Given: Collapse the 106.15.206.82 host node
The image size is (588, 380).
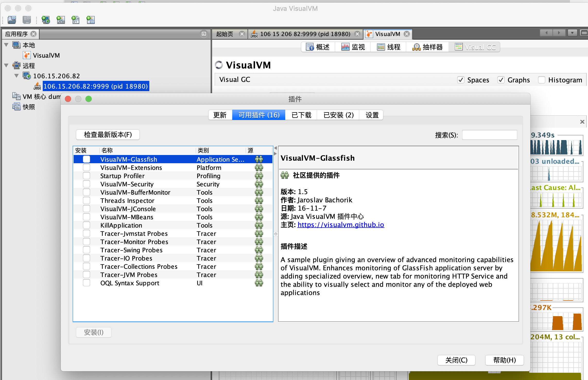Looking at the screenshot, I should tap(17, 76).
